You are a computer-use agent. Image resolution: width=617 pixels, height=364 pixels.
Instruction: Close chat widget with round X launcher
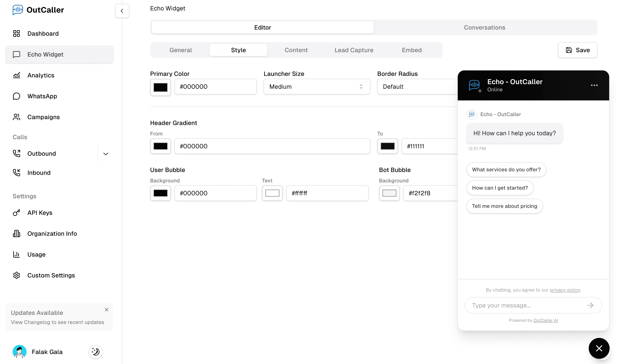pyautogui.click(x=599, y=348)
